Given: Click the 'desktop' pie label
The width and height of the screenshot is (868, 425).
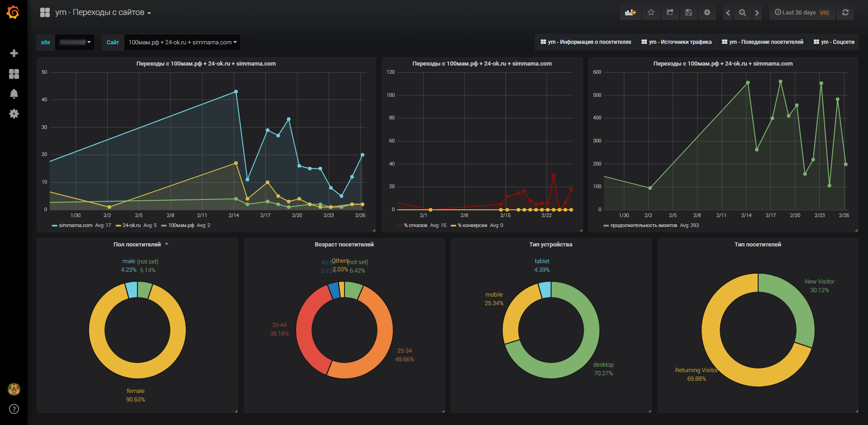Looking at the screenshot, I should [x=603, y=365].
